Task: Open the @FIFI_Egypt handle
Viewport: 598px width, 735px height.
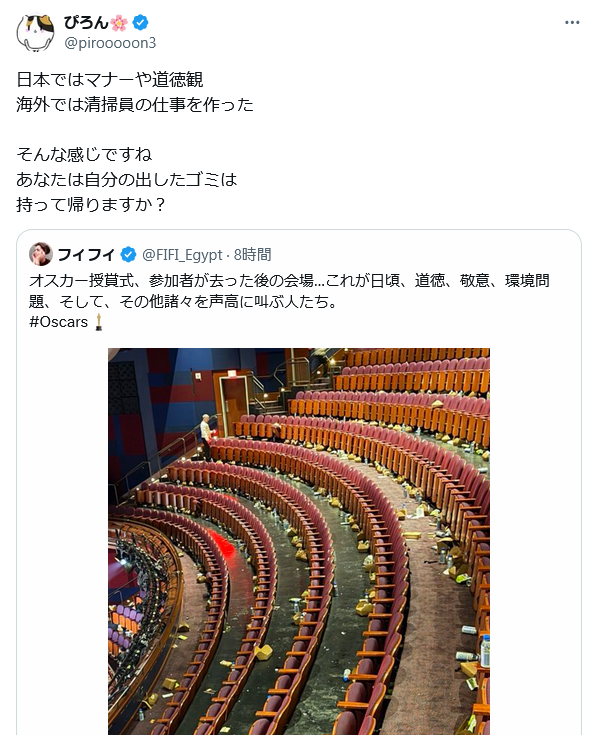Action: click(x=182, y=255)
